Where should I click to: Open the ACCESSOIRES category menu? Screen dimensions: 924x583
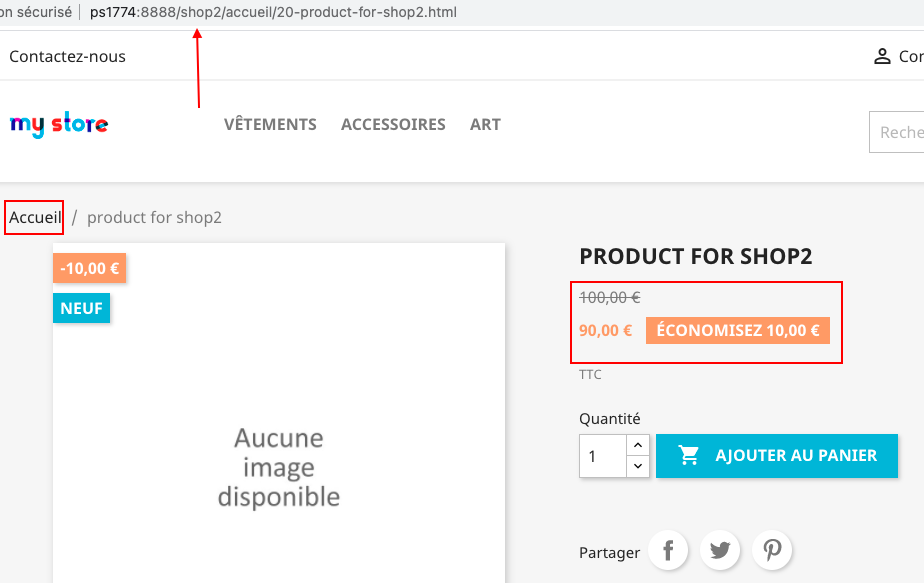(393, 124)
